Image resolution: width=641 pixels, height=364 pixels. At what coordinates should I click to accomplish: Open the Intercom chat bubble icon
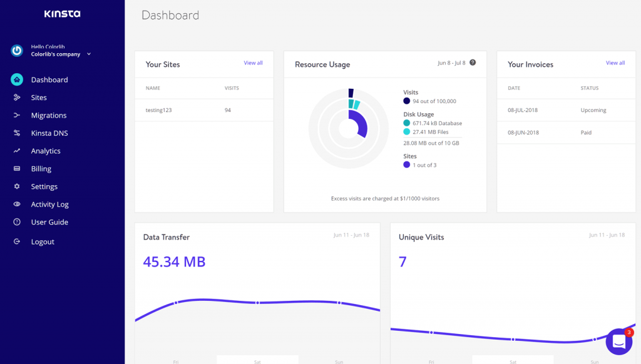point(619,341)
